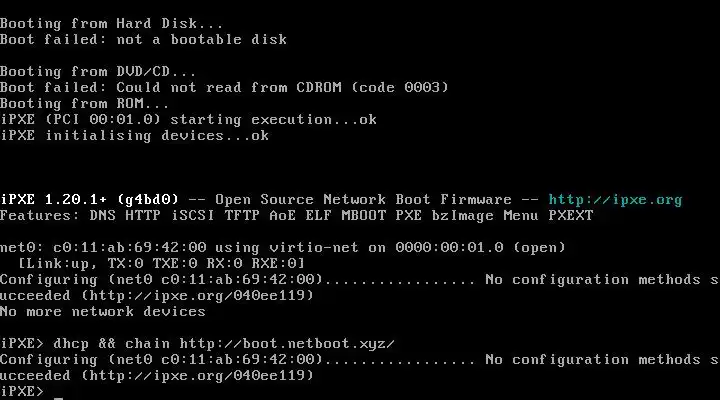This screenshot has height=400, width=720.
Task: Click the 'virtio-net' driver name
Action: [314, 248]
